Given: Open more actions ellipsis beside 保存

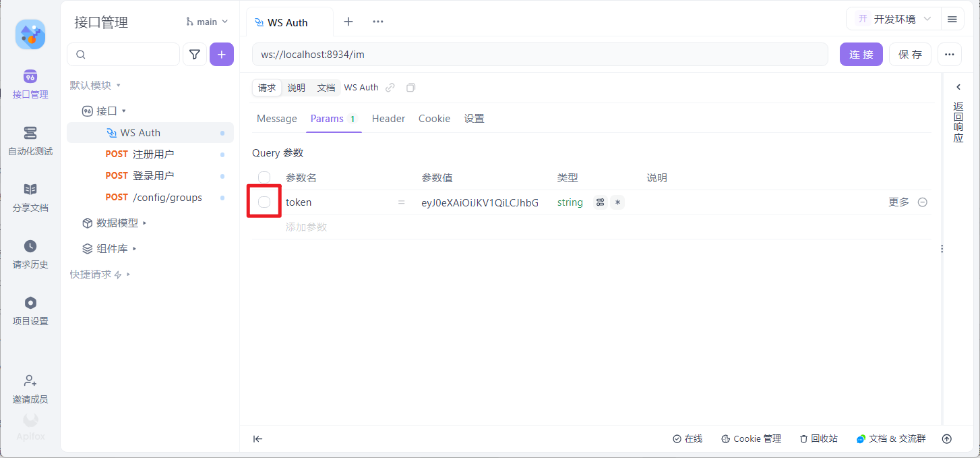Looking at the screenshot, I should [x=950, y=55].
